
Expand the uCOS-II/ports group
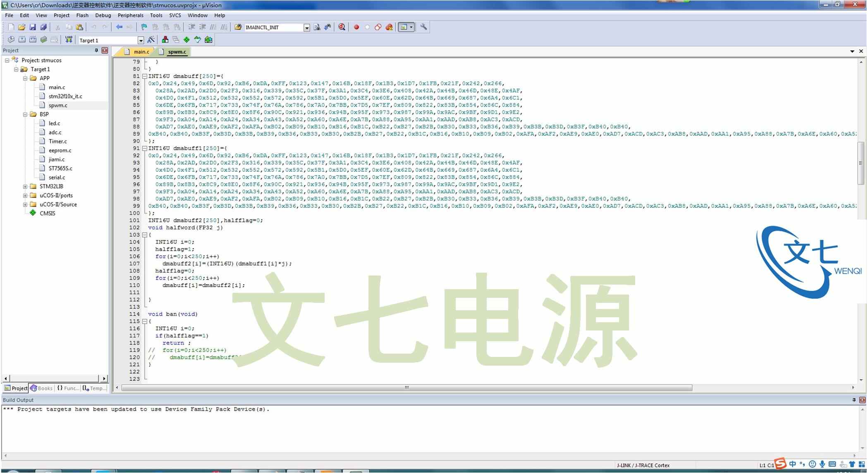(x=25, y=196)
